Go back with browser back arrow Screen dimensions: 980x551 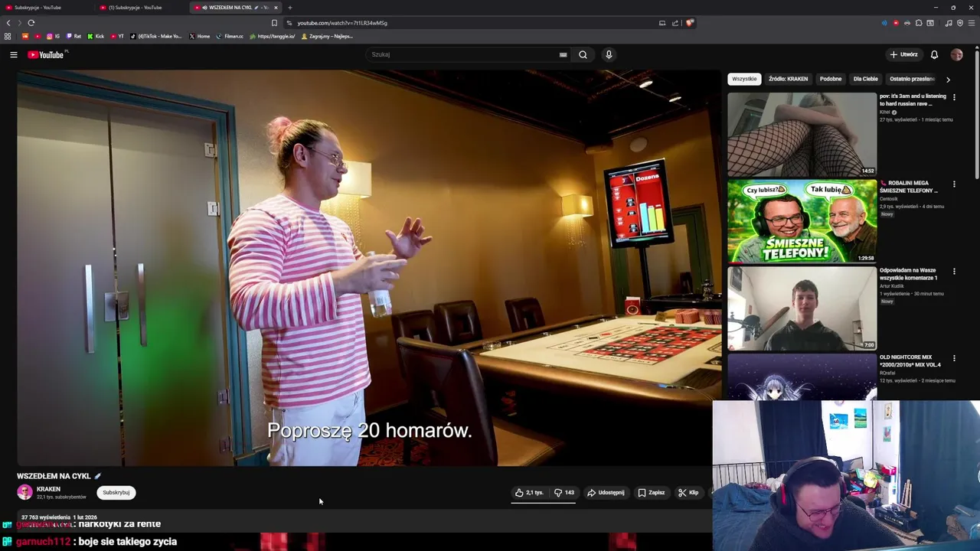[8, 23]
